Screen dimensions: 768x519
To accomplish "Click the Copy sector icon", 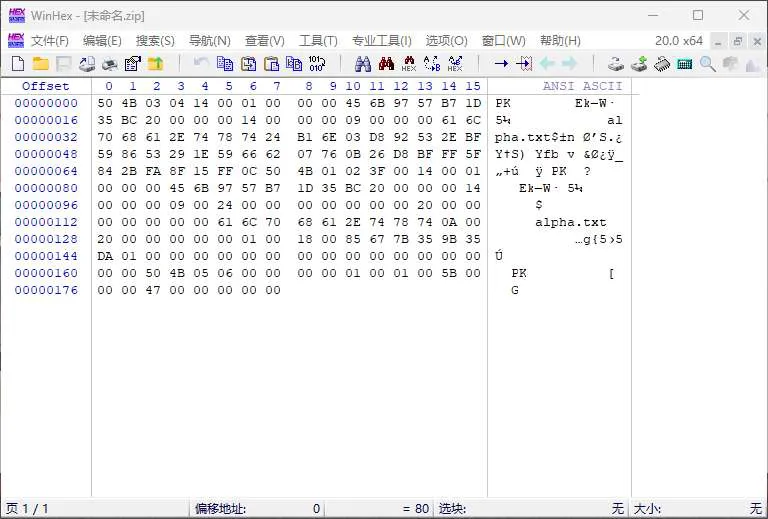I will (225, 64).
